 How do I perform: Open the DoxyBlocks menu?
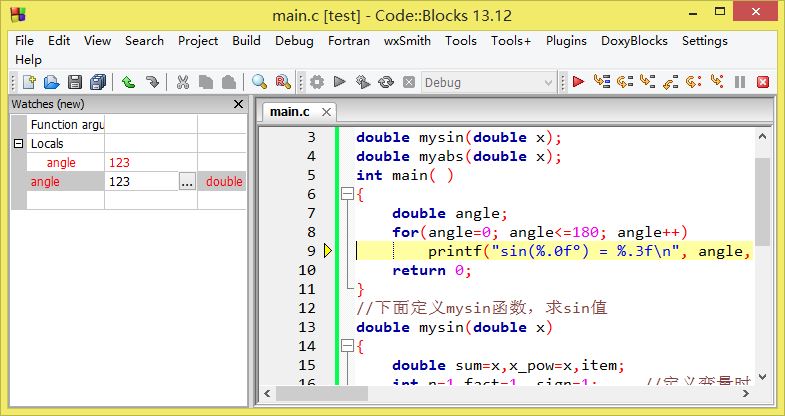click(x=634, y=41)
